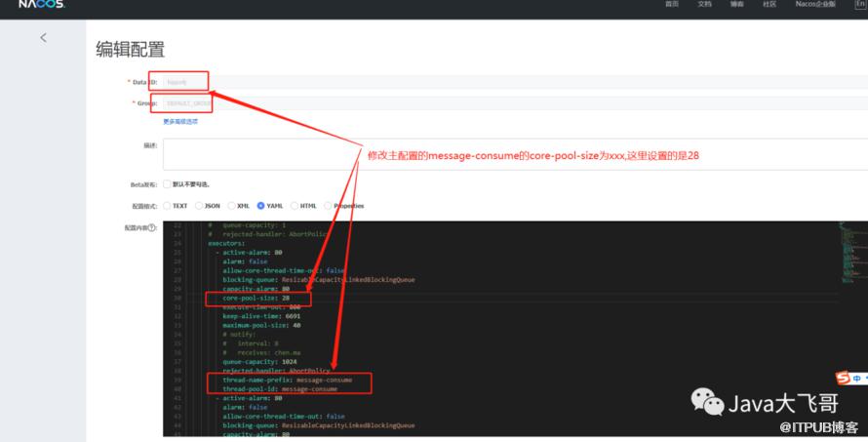The image size is (868, 442).
Task: Click the Sogou input method S icon
Action: click(x=842, y=379)
